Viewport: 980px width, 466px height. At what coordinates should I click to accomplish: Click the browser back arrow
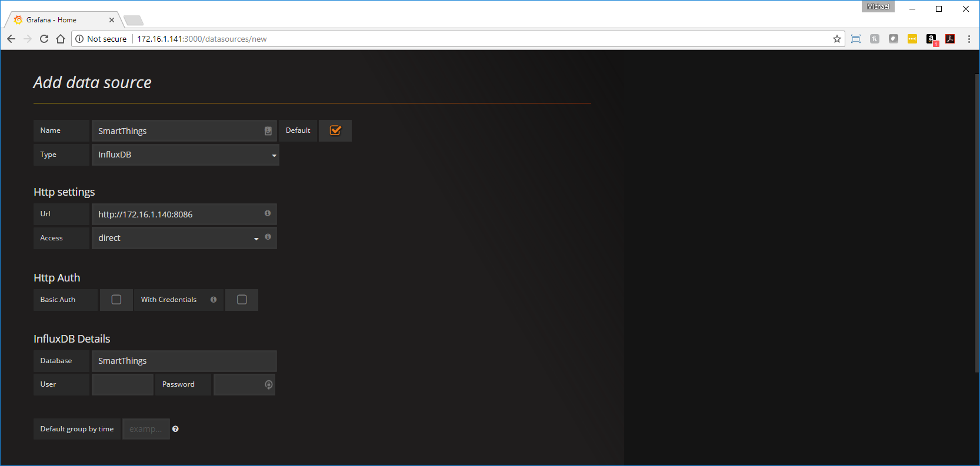(11, 39)
